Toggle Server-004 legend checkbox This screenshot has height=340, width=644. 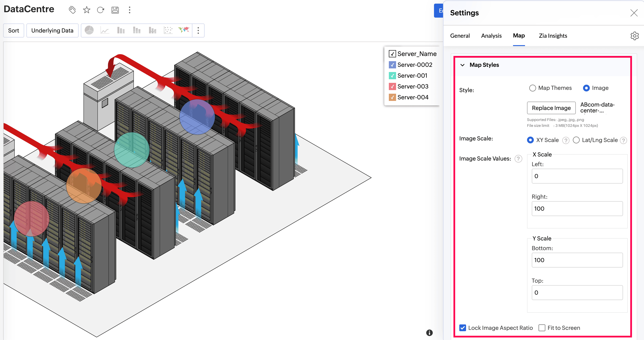392,97
